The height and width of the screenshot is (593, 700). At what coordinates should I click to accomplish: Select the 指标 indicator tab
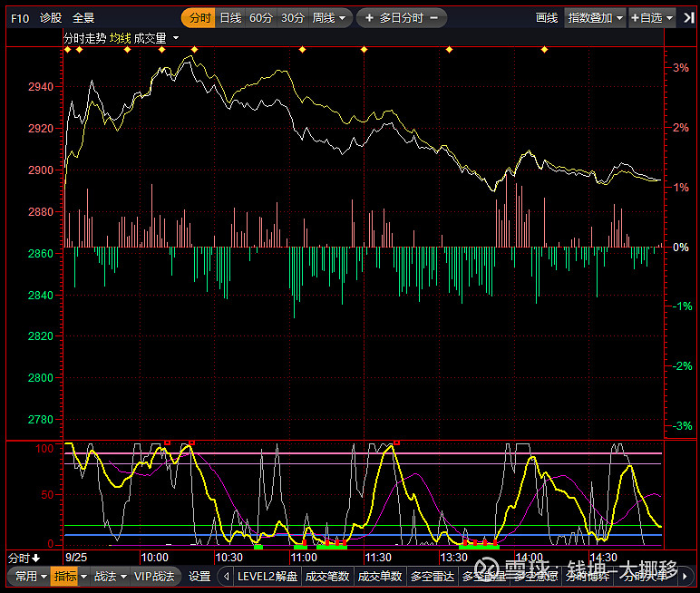coord(64,577)
